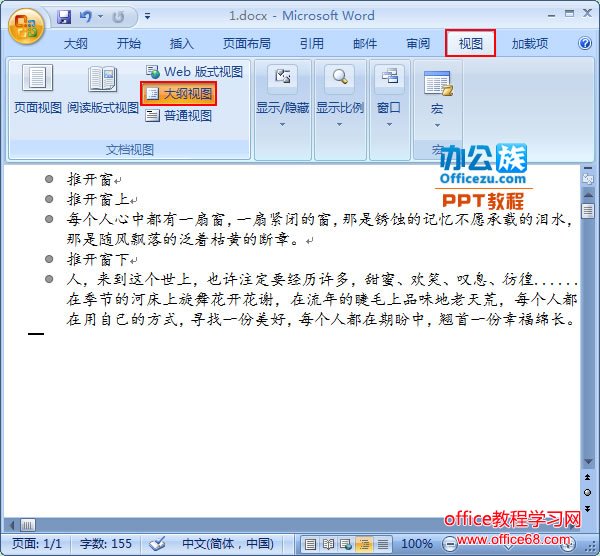Open the 视图 View tab
Screen dimensions: 600x556
click(470, 43)
